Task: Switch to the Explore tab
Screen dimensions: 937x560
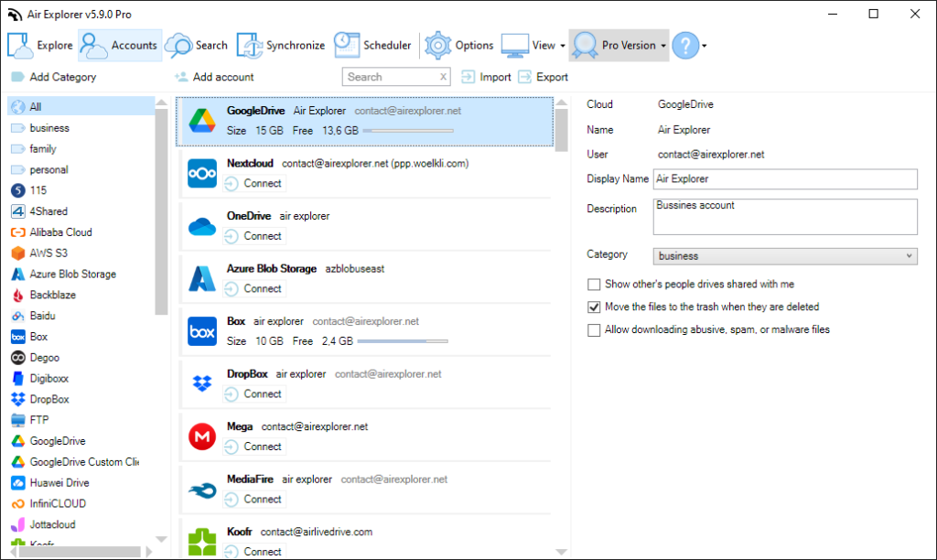Action: coord(42,45)
